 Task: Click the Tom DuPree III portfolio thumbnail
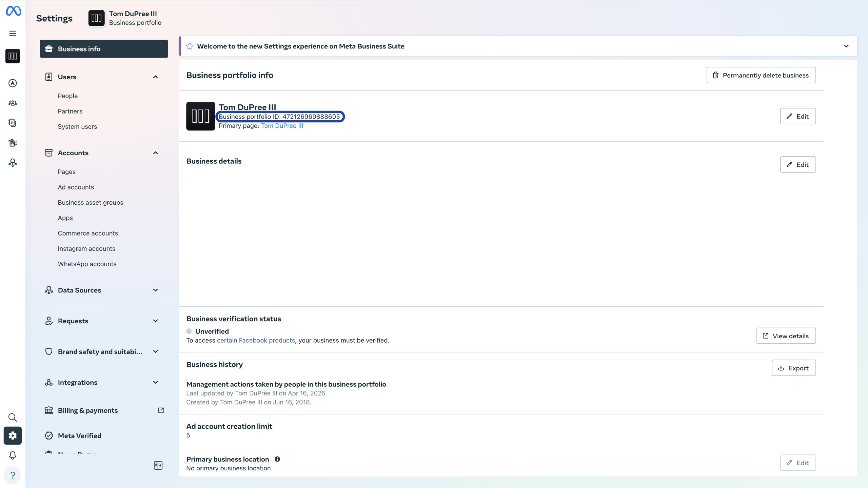pyautogui.click(x=200, y=116)
